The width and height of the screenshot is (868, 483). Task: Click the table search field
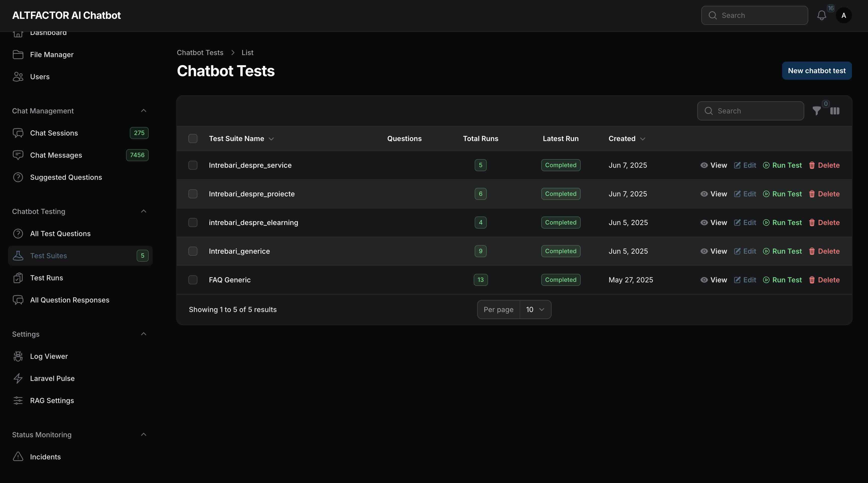pos(750,111)
